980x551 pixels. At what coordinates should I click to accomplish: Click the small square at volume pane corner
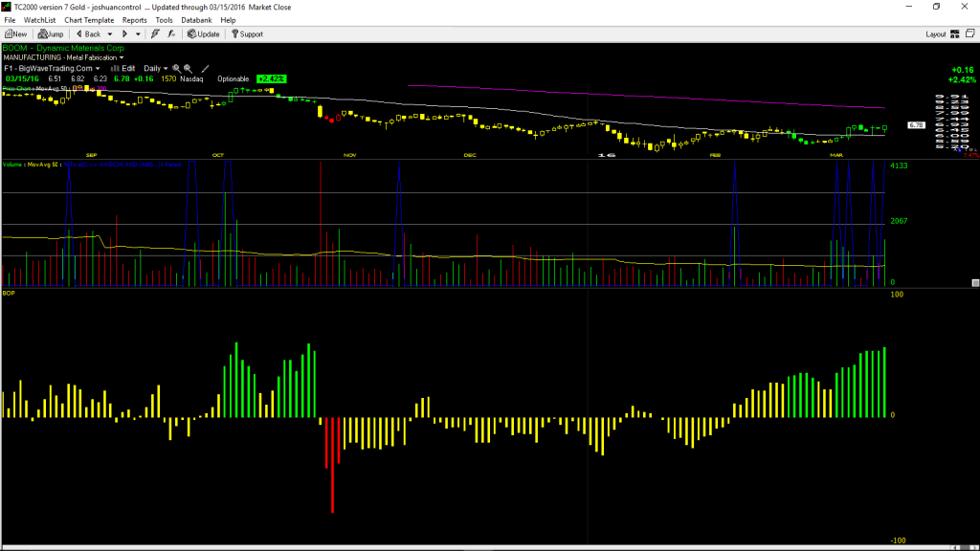(x=975, y=283)
